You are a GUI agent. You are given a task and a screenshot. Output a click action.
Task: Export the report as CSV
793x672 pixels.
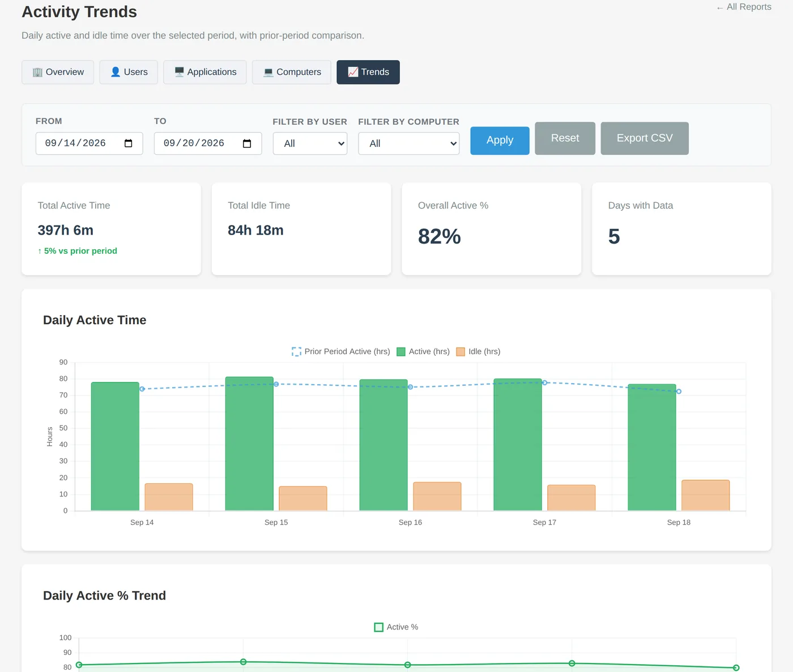pyautogui.click(x=645, y=138)
